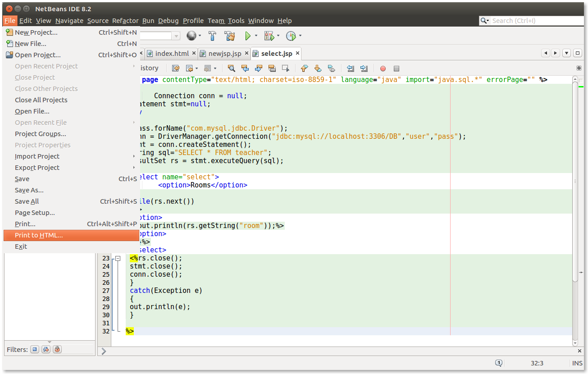This screenshot has height=374, width=588.
Task: Expand the navigator filters panel arrow
Action: click(x=50, y=342)
